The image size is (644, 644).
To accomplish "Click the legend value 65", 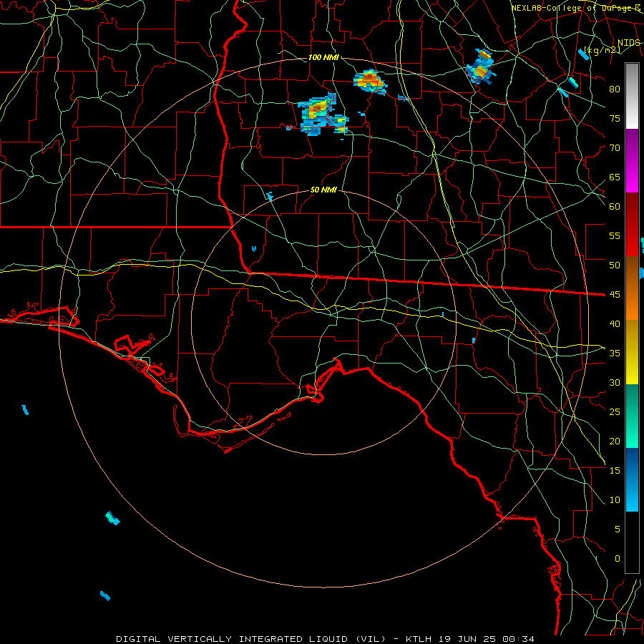I will tap(615, 177).
